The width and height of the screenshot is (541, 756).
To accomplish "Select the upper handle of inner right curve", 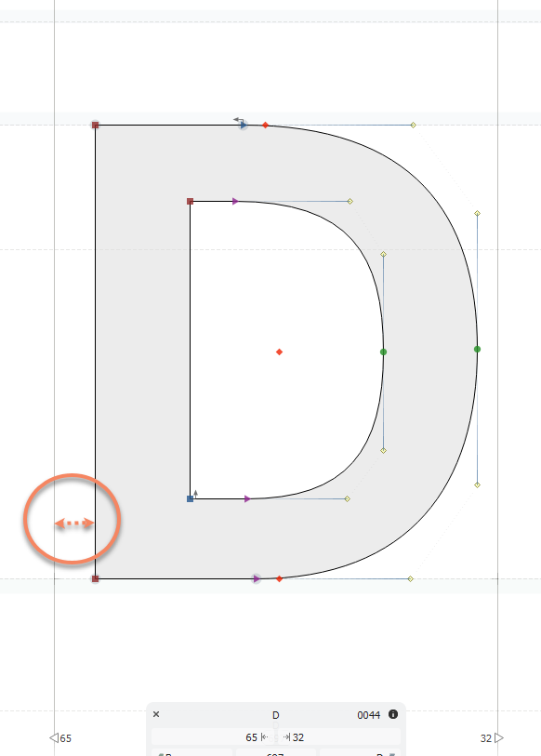I will click(383, 254).
